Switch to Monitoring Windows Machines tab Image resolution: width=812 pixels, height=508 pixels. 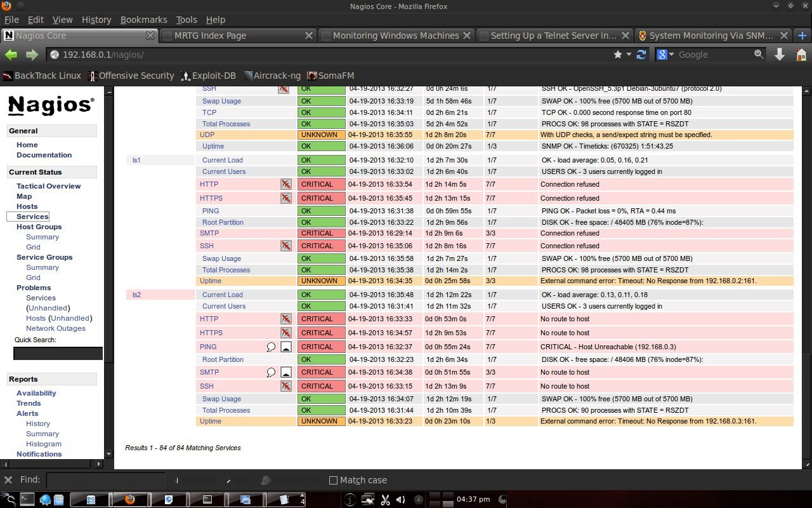[x=395, y=36]
